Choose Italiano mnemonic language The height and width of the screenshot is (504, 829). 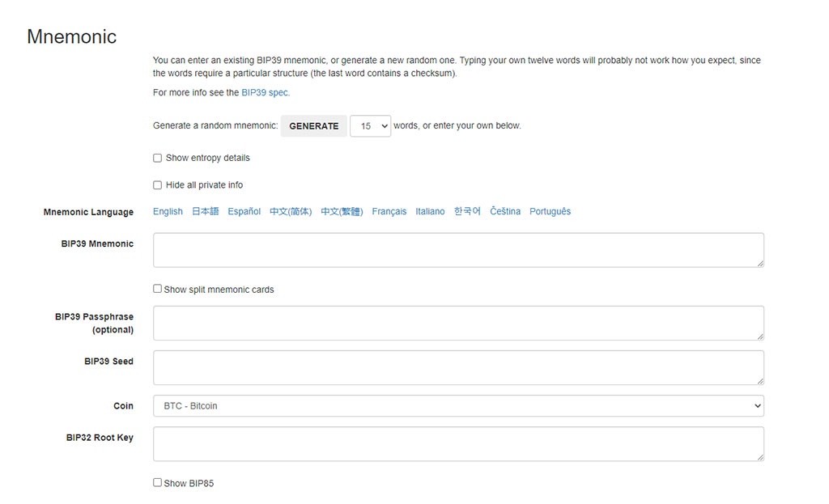[430, 211]
